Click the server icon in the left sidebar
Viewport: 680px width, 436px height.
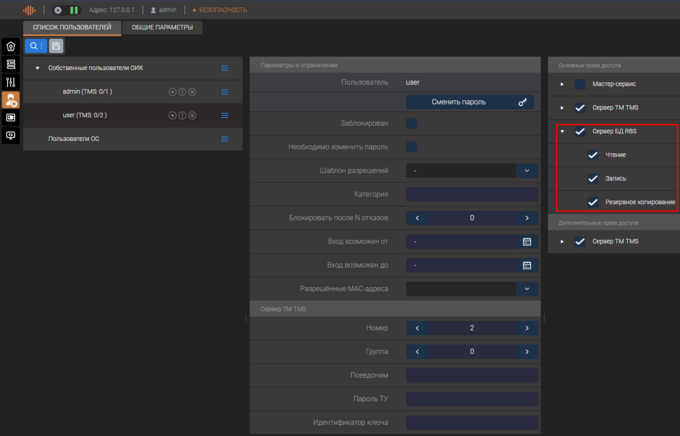11,64
